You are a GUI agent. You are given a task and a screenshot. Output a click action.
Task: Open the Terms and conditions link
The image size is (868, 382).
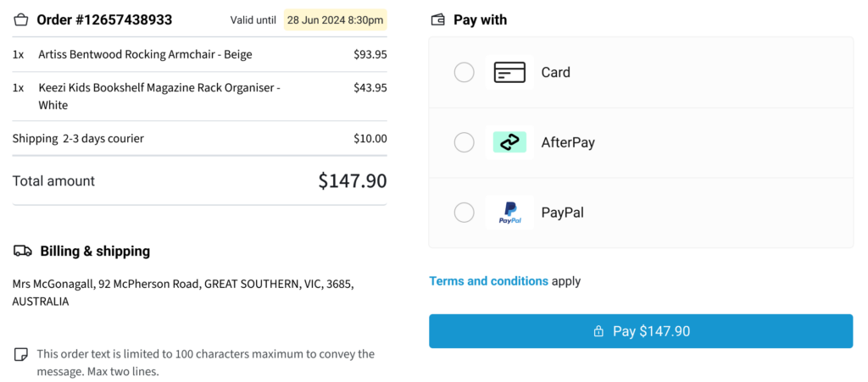click(x=489, y=281)
